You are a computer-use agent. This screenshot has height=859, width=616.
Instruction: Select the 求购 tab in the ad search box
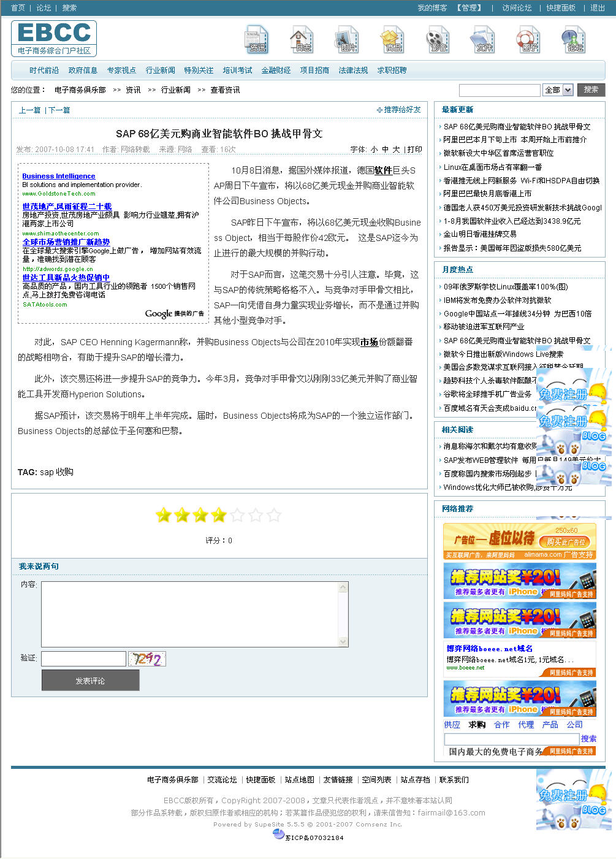click(477, 725)
